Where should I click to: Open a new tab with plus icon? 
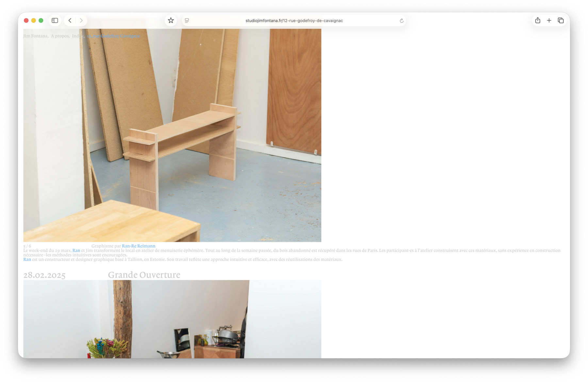(x=549, y=21)
